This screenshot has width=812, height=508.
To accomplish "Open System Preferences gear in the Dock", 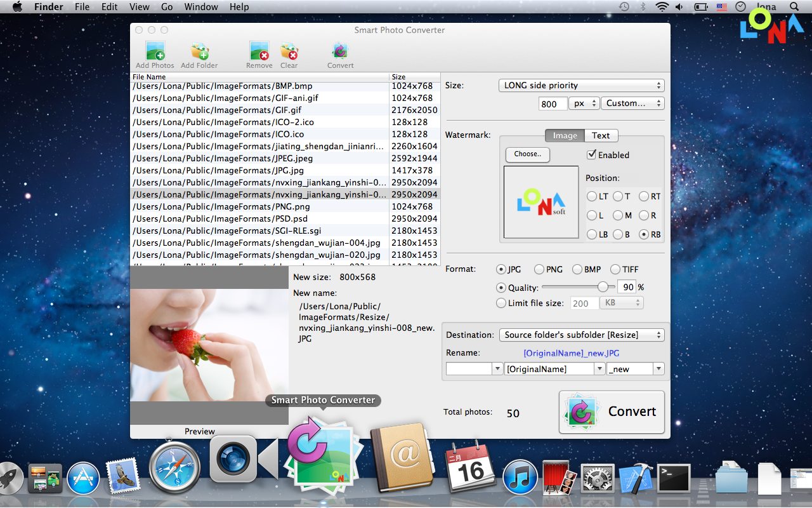I will pyautogui.click(x=597, y=479).
